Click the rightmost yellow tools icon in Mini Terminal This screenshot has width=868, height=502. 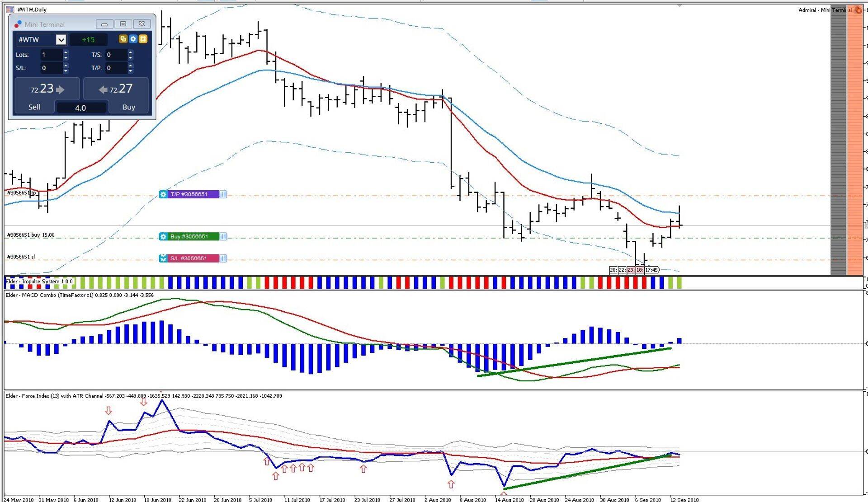[x=143, y=39]
